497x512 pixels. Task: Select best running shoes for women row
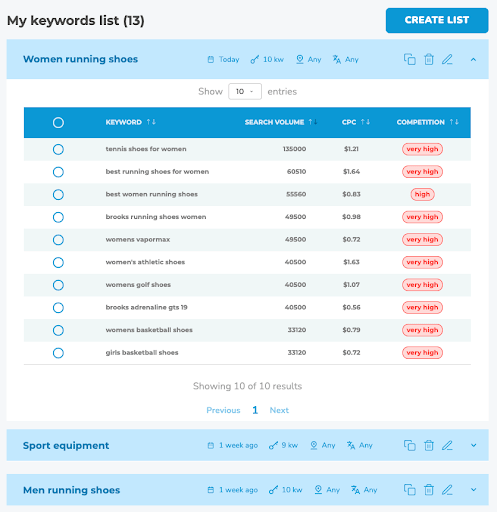click(x=58, y=172)
